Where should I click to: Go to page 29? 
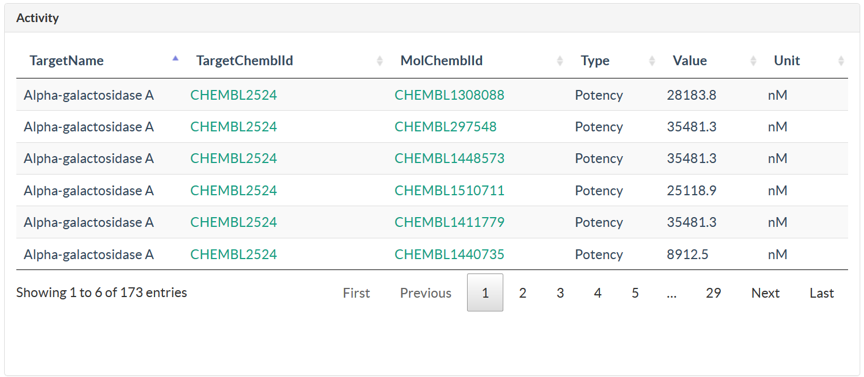[713, 293]
